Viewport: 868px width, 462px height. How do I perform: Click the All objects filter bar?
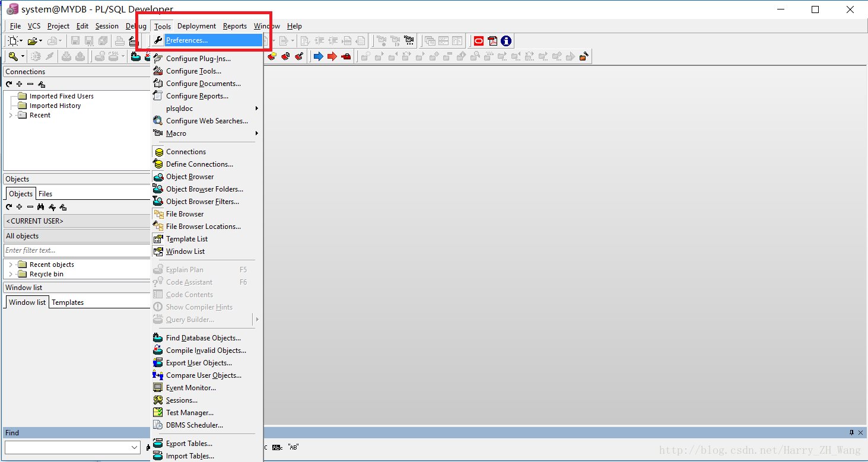[77, 236]
